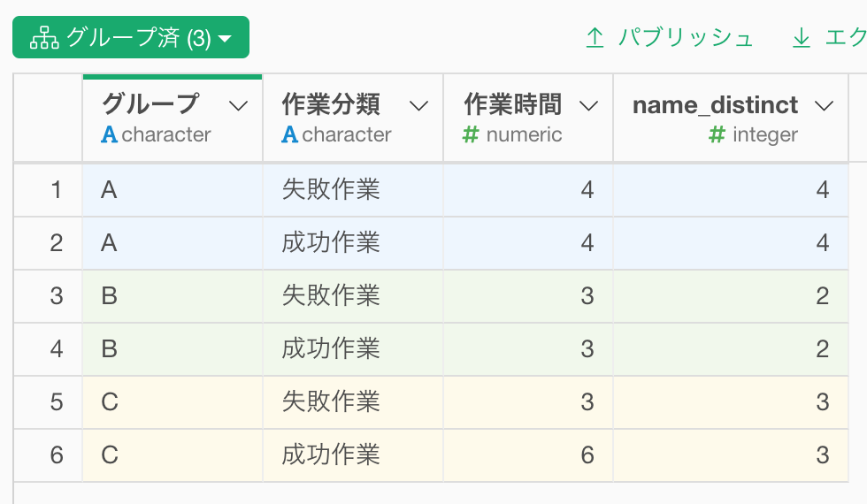Click the export download arrow icon
The height and width of the screenshot is (504, 867).
[802, 38]
